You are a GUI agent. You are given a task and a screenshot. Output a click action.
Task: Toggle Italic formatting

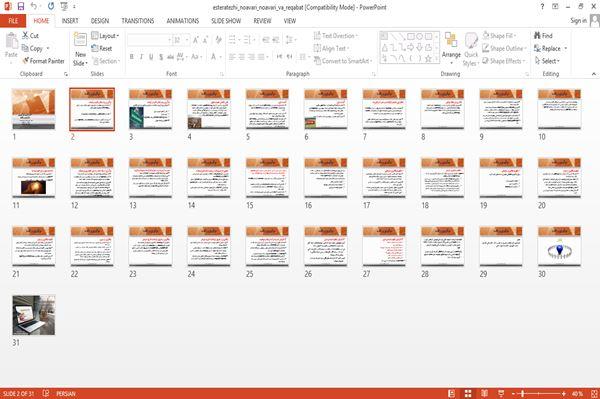click(141, 57)
